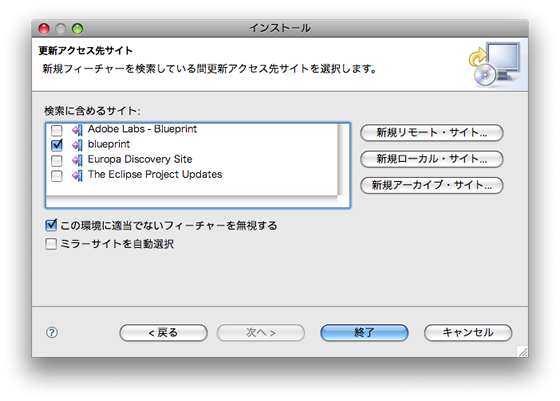Click the 終了 finish button
560x401 pixels.
364,333
